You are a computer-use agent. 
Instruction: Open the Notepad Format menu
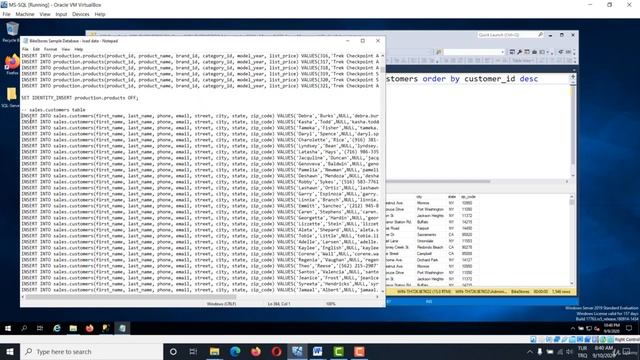51,49
